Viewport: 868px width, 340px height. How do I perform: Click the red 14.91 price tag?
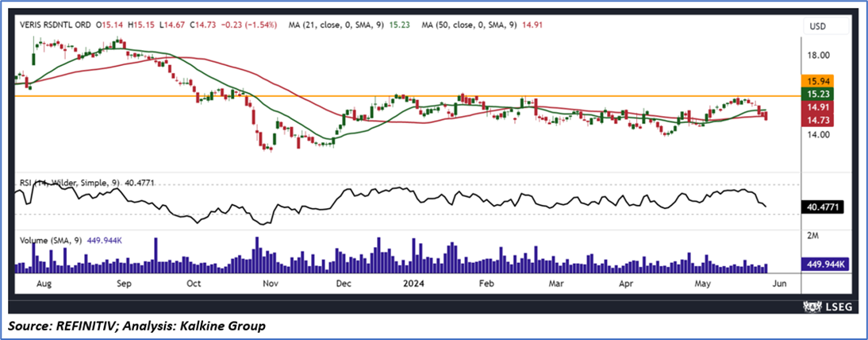820,107
